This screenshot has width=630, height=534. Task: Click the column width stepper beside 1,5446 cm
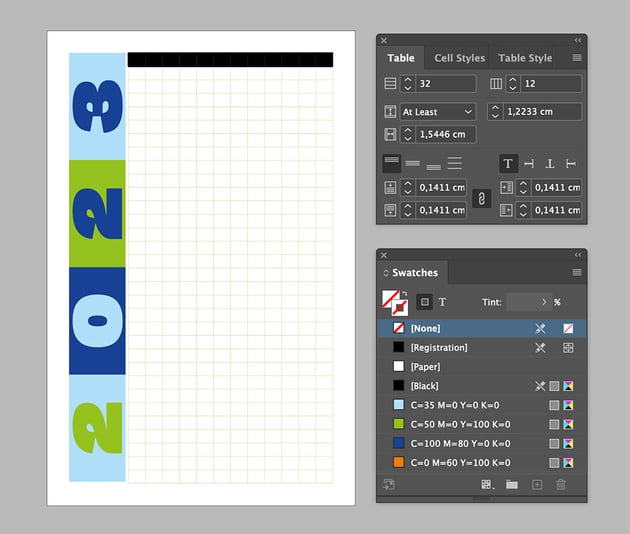pyautogui.click(x=408, y=134)
